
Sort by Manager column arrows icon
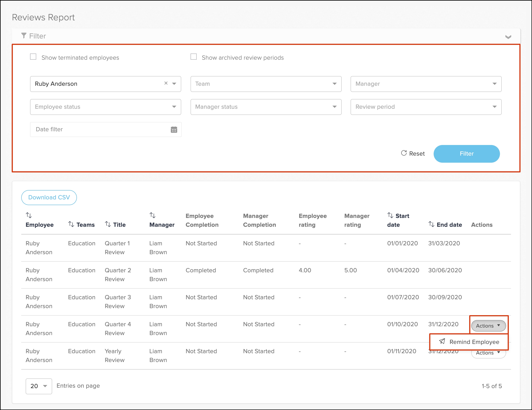(153, 215)
